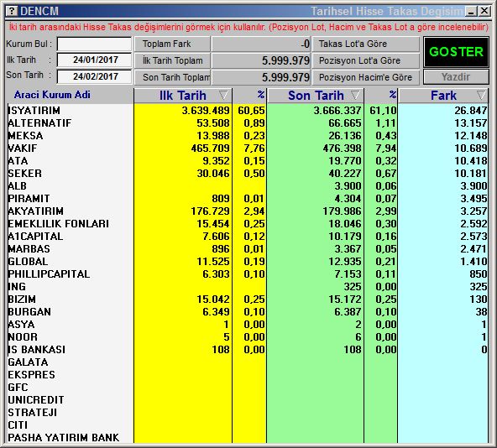497x448 pixels.
Task: Click the Son Tarih sort triangle
Action: (x=355, y=95)
